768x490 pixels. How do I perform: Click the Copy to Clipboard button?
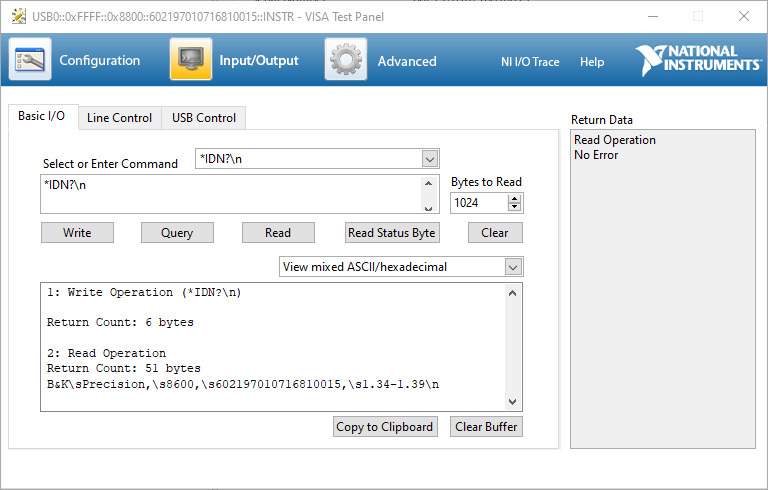point(385,427)
